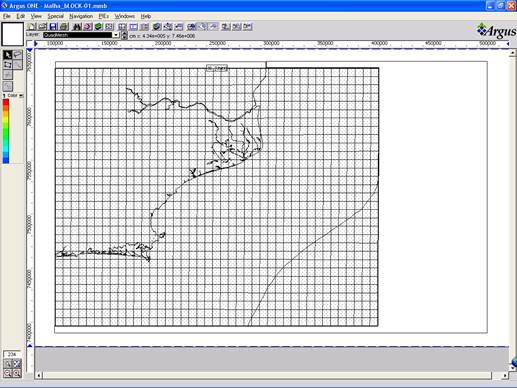Screen dimensions: 517x388
Task: Toggle the highlighted wrench toolbar button
Action: pos(203,27)
